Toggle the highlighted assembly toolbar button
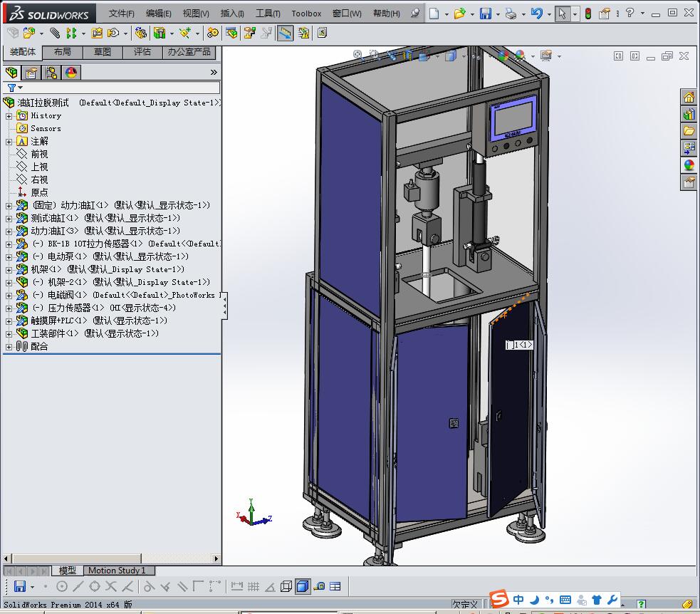This screenshot has height=614, width=700. pos(285,33)
